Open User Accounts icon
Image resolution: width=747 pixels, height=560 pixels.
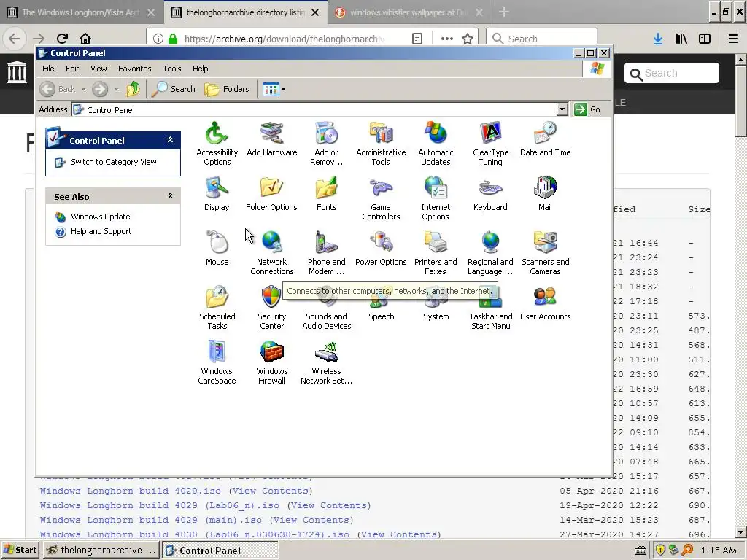(545, 303)
